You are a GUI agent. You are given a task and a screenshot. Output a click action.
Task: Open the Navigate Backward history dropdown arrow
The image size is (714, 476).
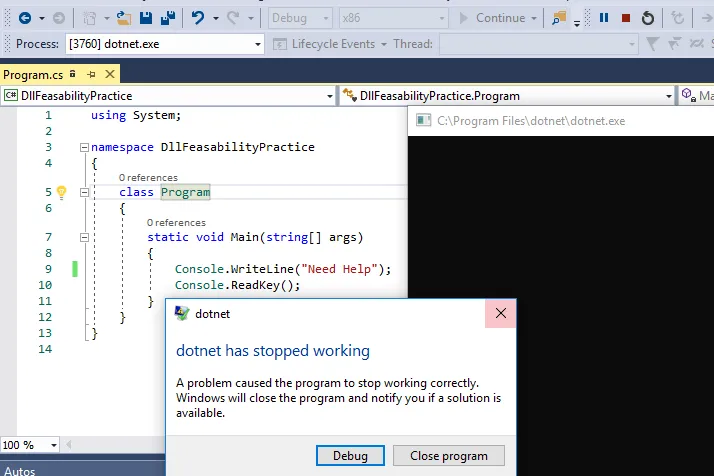[42, 18]
